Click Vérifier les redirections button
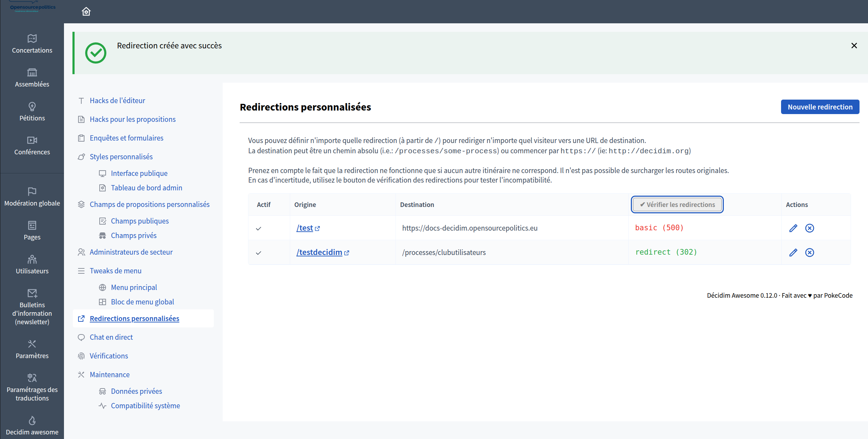868x439 pixels. pyautogui.click(x=677, y=205)
